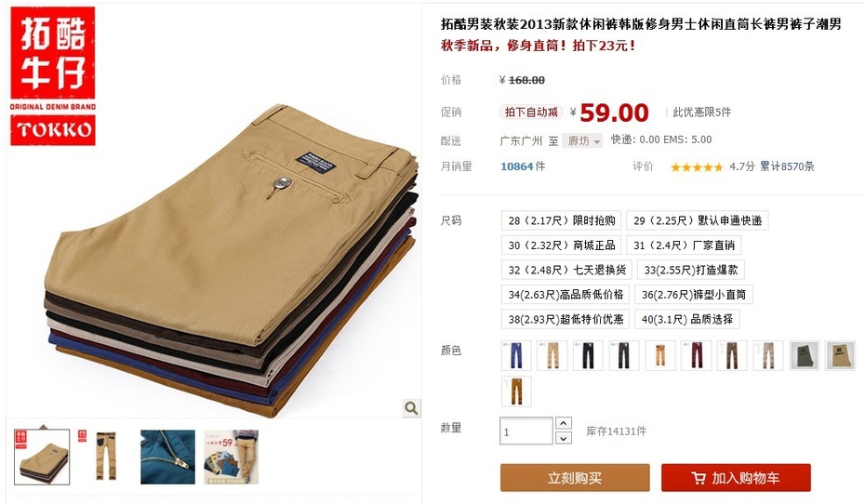This screenshot has width=865, height=504.
Task: Open the 廊坊 delivery destination dropdown
Action: click(582, 141)
